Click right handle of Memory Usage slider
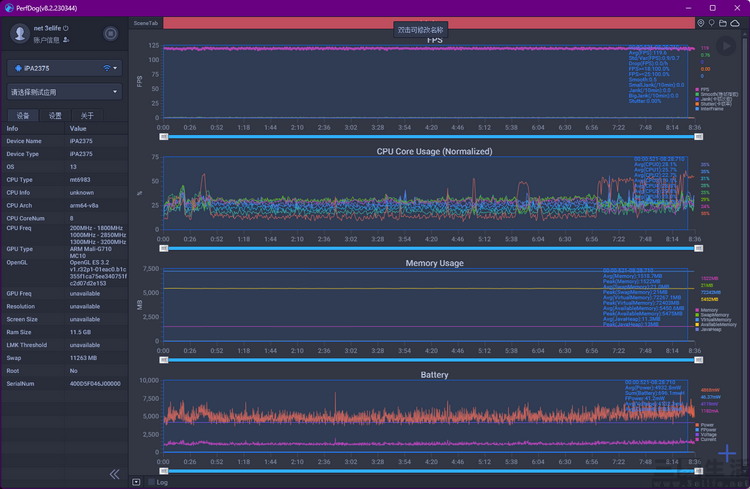The width and height of the screenshot is (750, 489). click(x=698, y=360)
